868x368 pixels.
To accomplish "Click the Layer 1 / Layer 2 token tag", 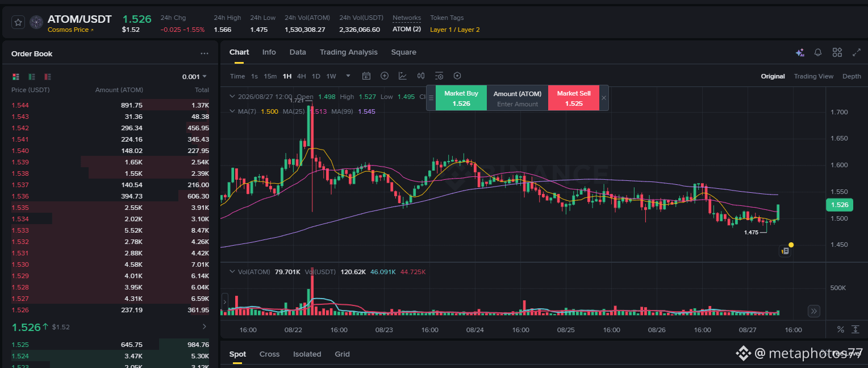I will (x=455, y=30).
